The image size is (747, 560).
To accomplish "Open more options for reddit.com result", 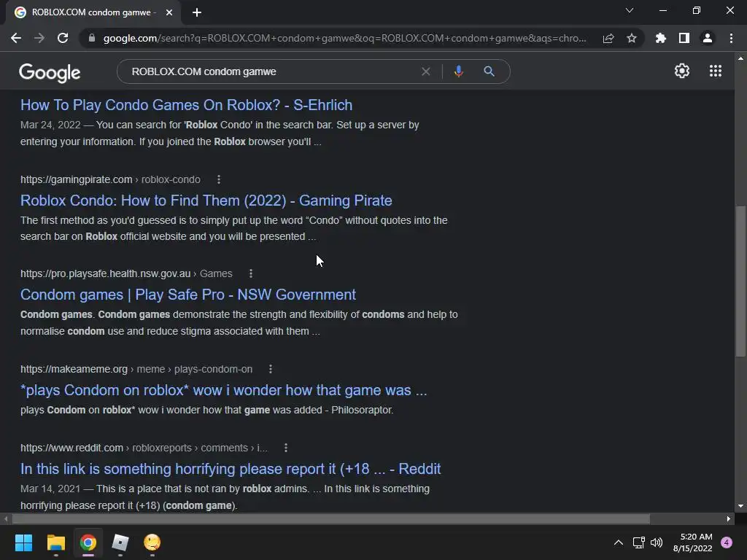I will (286, 448).
